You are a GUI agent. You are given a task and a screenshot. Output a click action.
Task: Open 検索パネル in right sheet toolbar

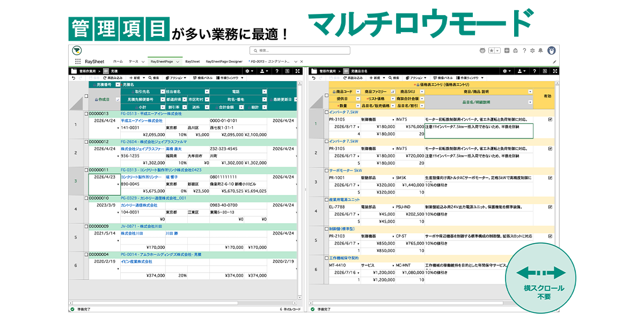[x=443, y=78]
